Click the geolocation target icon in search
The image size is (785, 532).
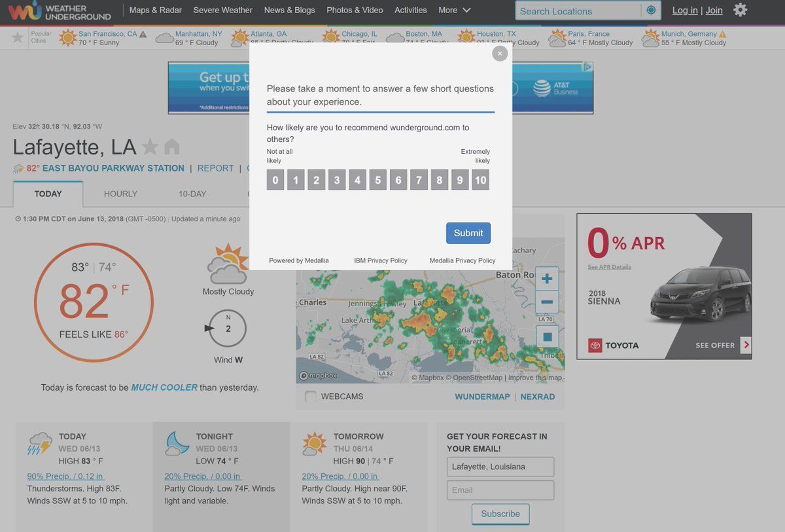[651, 10]
